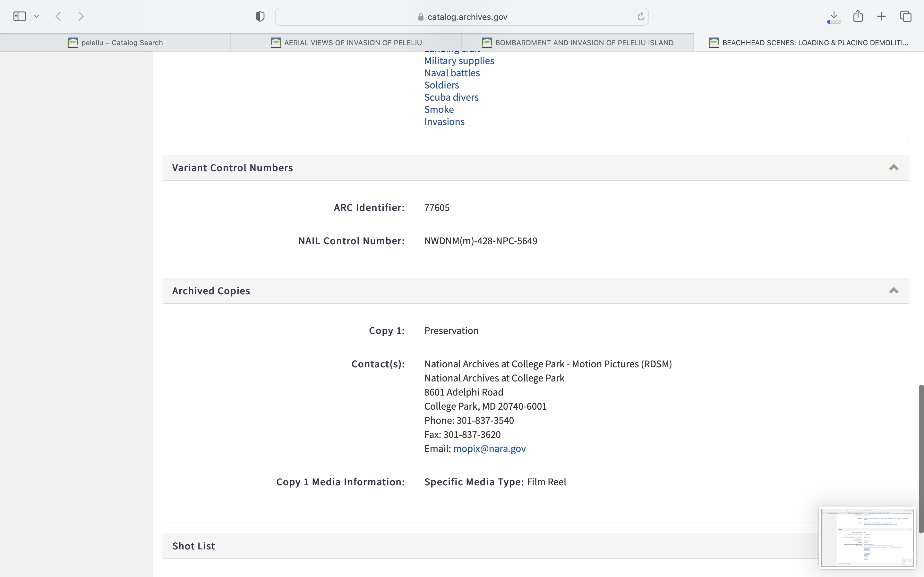Reload the page with refresh icon
Viewport: 924px width, 577px height.
641,16
